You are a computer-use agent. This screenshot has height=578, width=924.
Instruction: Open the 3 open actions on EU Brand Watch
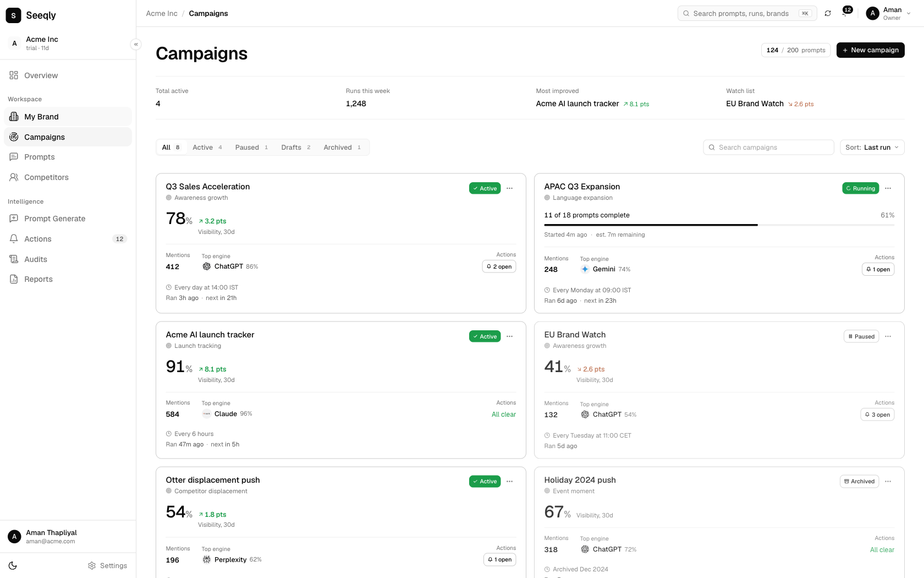[x=877, y=415]
